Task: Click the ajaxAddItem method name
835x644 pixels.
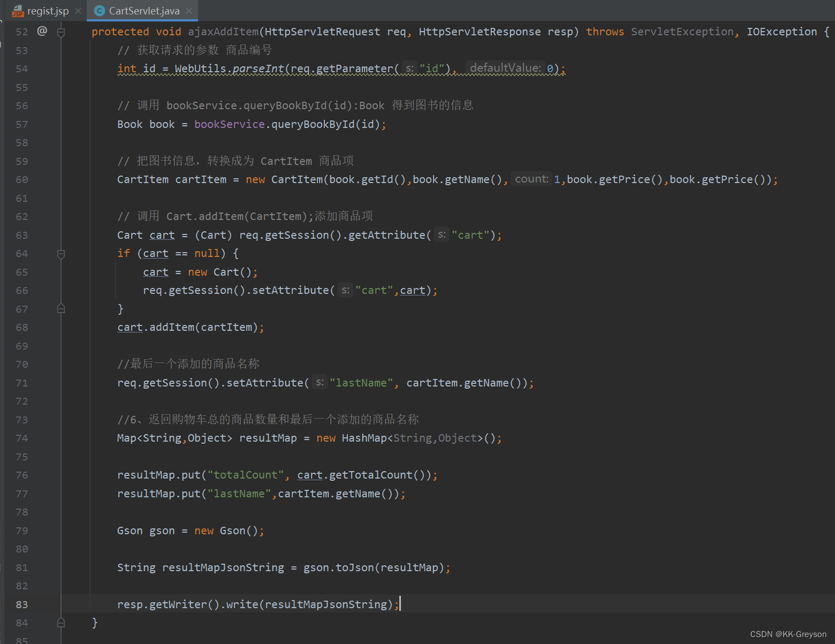Action: point(223,32)
